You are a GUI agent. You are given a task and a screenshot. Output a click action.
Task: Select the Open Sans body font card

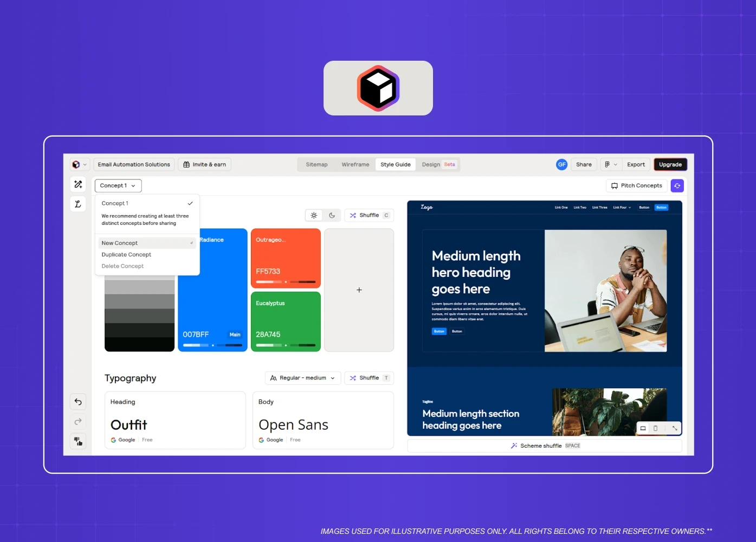pos(323,420)
